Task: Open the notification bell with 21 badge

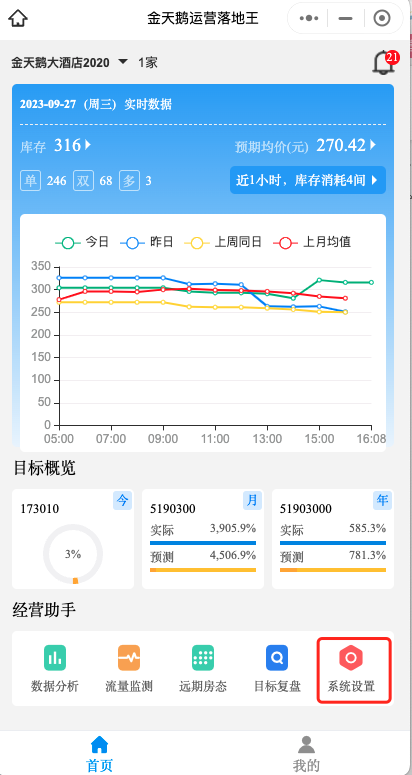Action: [385, 63]
